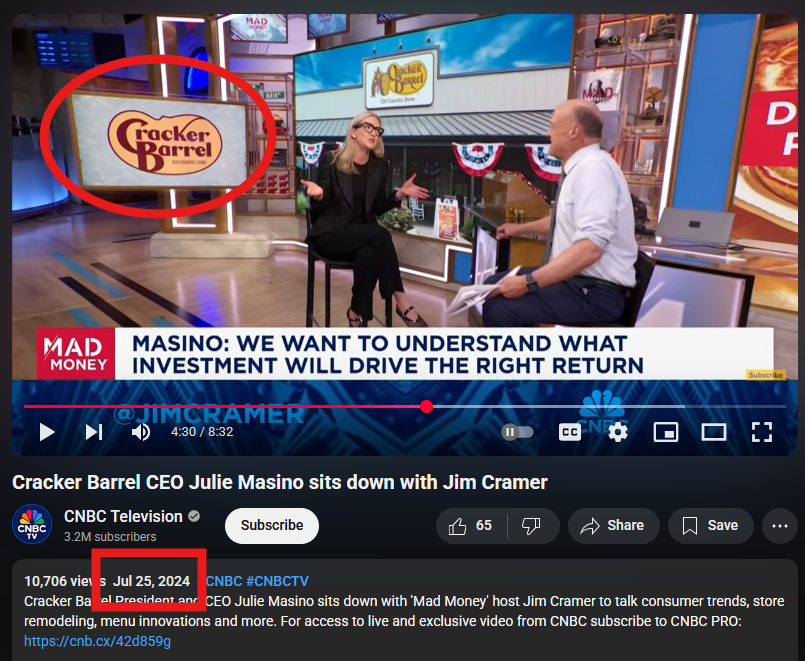Dislike this video
This screenshot has width=805, height=661.
pyautogui.click(x=532, y=526)
